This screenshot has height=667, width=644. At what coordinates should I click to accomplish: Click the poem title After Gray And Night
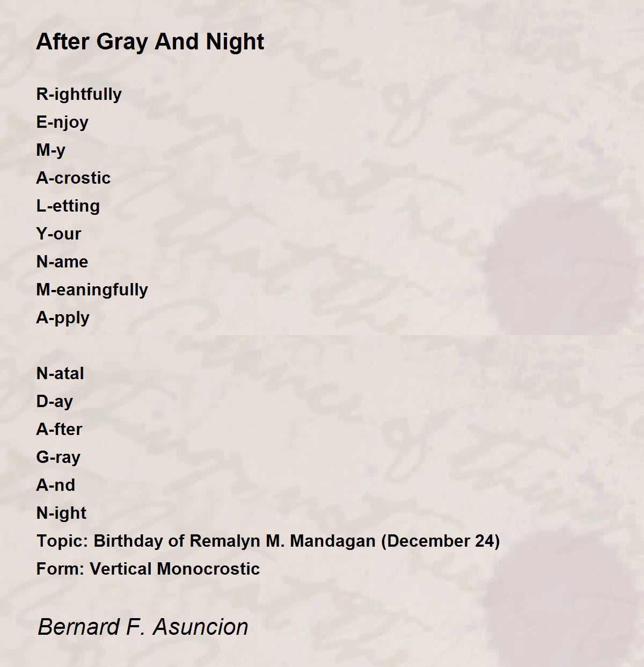(x=150, y=42)
